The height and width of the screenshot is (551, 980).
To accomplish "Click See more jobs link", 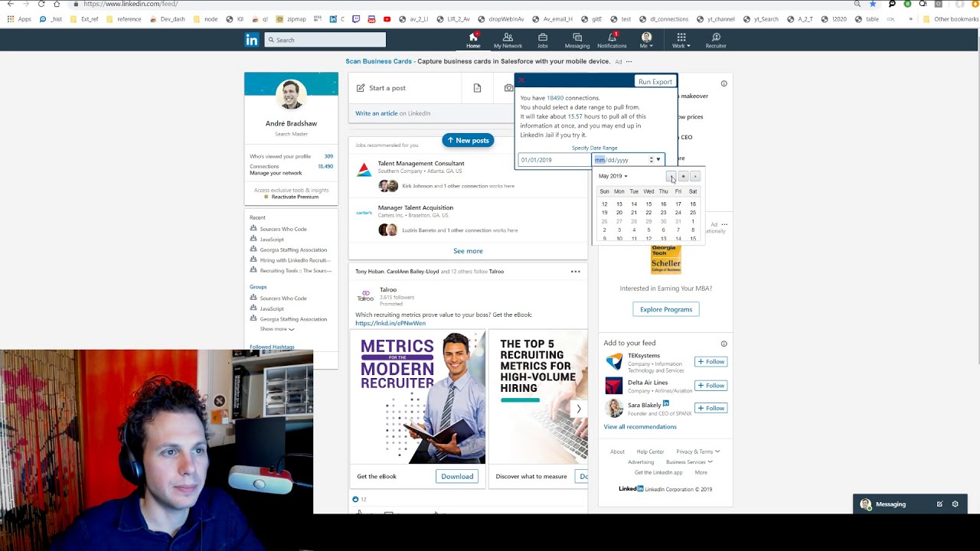I will (x=468, y=251).
